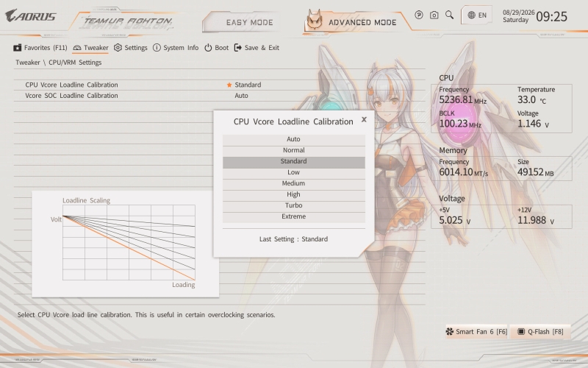This screenshot has height=368, width=588.
Task: Select CPU Vcore Loadline Calibration row
Action: coord(219,85)
